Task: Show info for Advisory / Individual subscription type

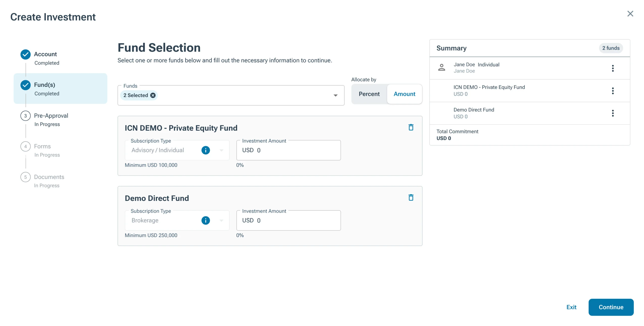Action: click(x=206, y=150)
